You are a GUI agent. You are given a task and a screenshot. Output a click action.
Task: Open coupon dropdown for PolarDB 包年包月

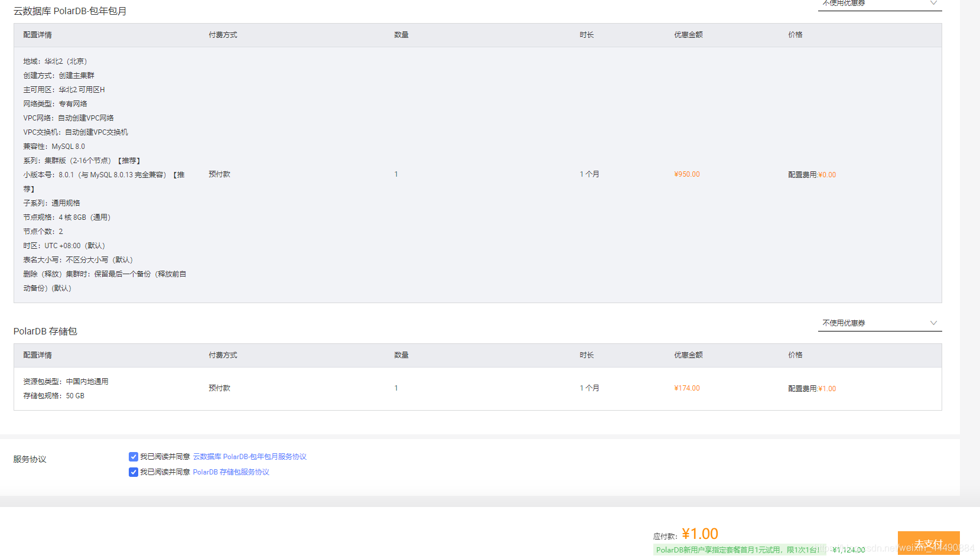point(880,4)
